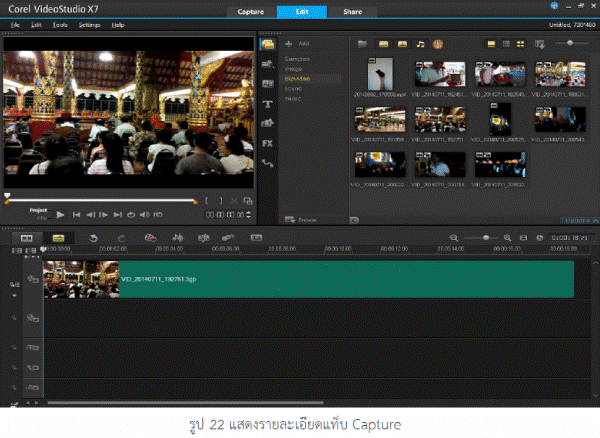Viewport: 600px width, 438px height.
Task: Open the Edit menu in menu bar
Action: [36, 25]
